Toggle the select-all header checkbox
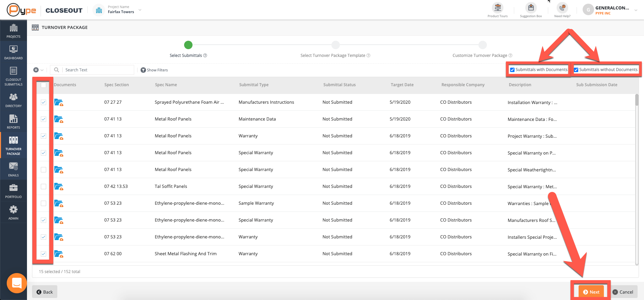644x300 pixels. click(43, 85)
